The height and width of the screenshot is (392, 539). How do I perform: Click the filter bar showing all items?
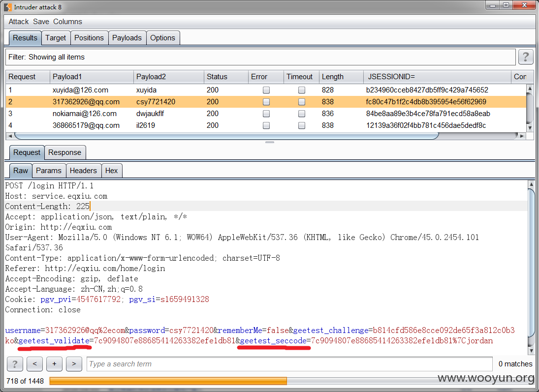(260, 57)
